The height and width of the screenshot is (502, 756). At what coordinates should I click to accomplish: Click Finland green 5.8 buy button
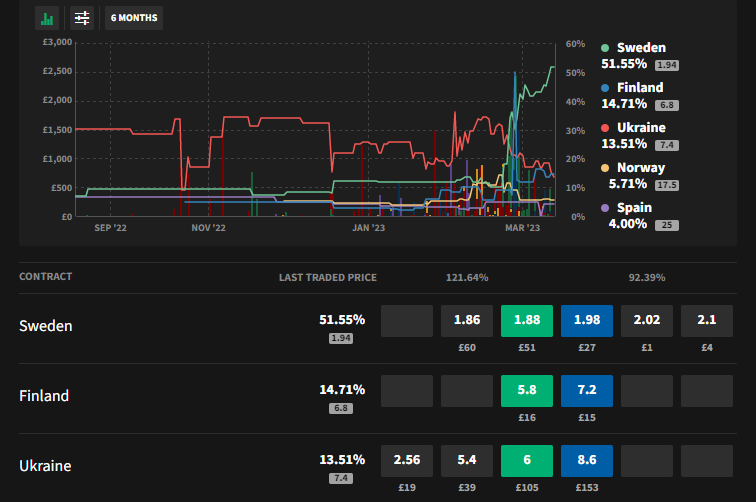527,391
